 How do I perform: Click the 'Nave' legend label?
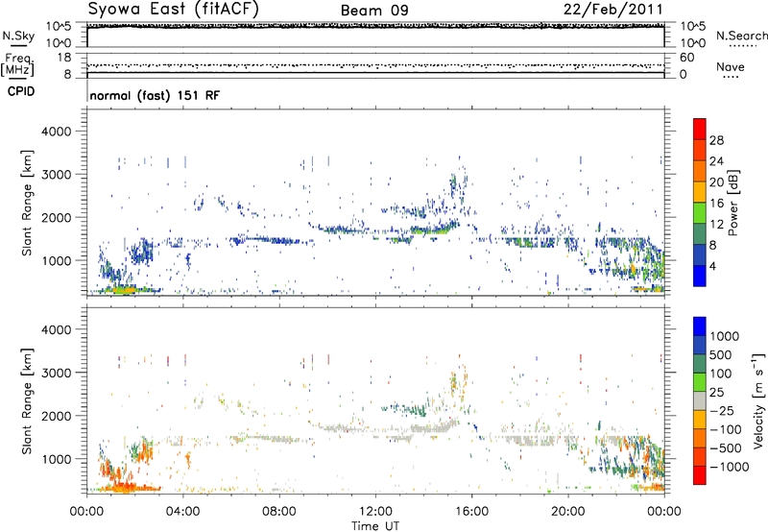coord(731,67)
